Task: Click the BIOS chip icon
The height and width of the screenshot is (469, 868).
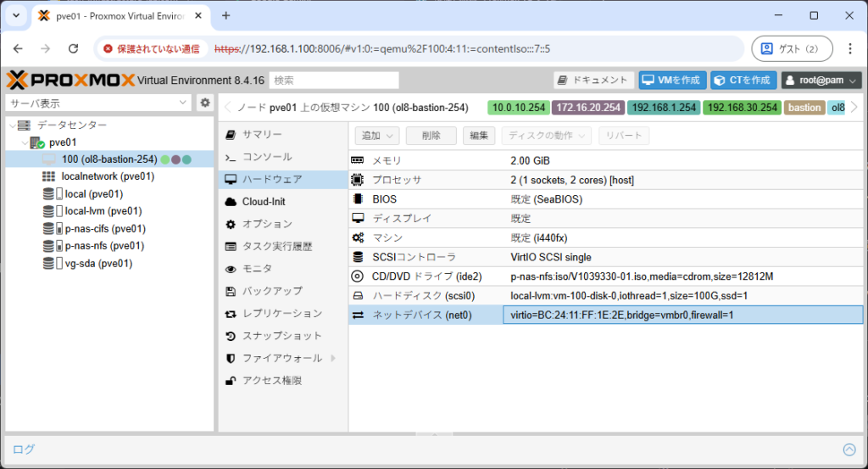Action: click(358, 199)
